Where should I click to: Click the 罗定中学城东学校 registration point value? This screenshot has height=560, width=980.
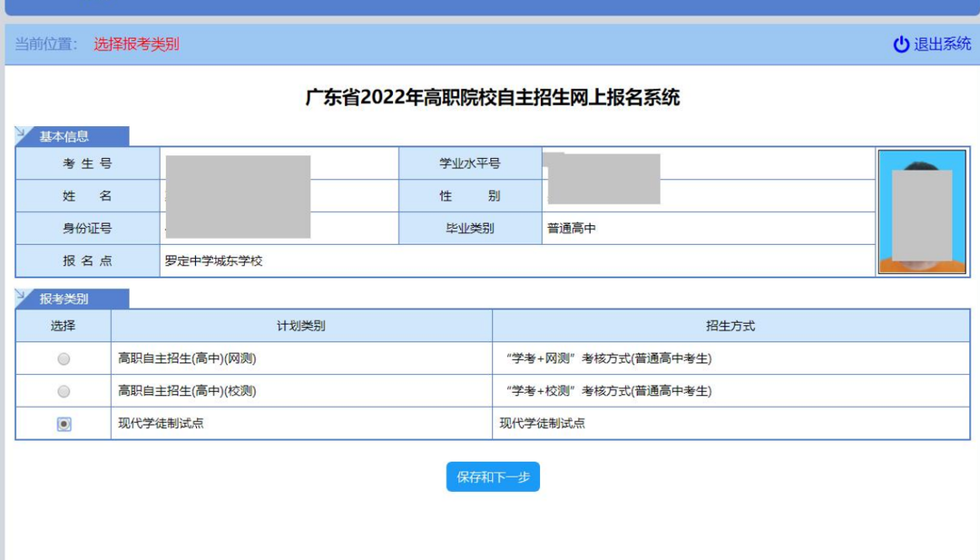[x=213, y=261]
